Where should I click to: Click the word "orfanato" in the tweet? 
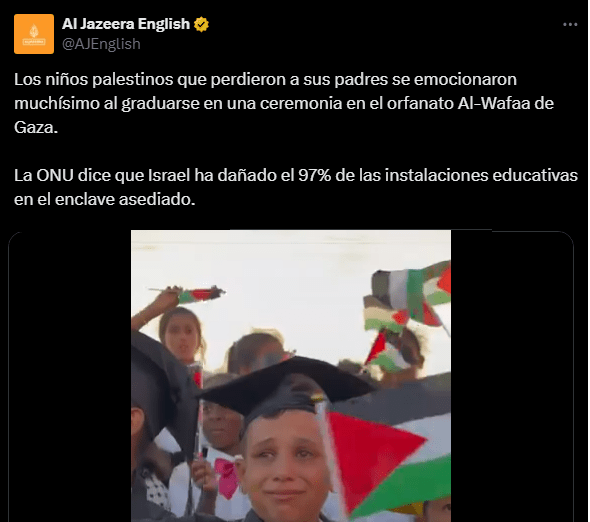pos(420,103)
